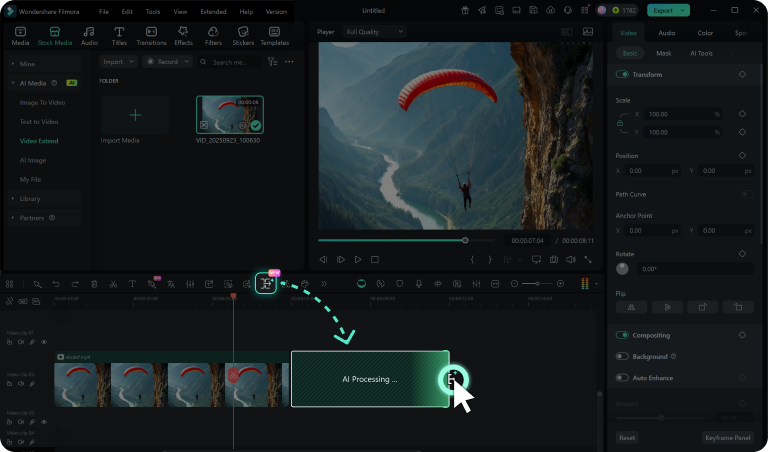
Task: Turn on Auto Enhance
Action: [622, 378]
